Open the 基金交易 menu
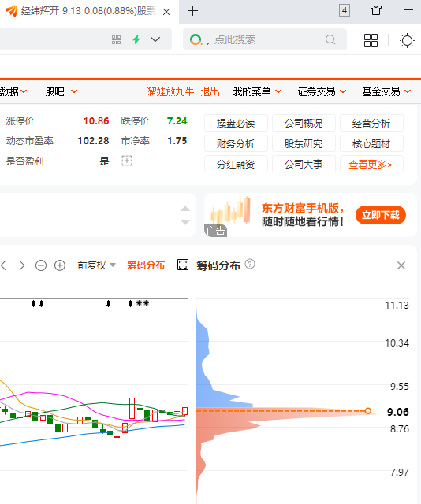The width and height of the screenshot is (421, 504). click(386, 91)
